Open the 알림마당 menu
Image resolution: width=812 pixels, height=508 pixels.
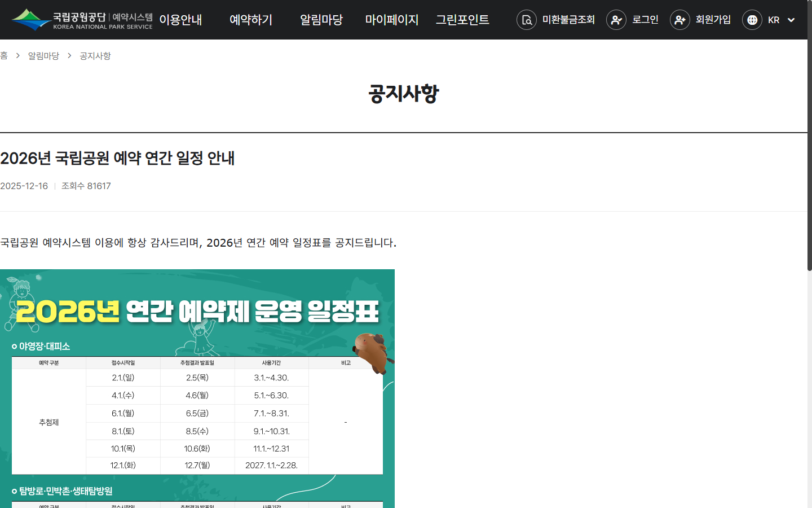tap(321, 20)
